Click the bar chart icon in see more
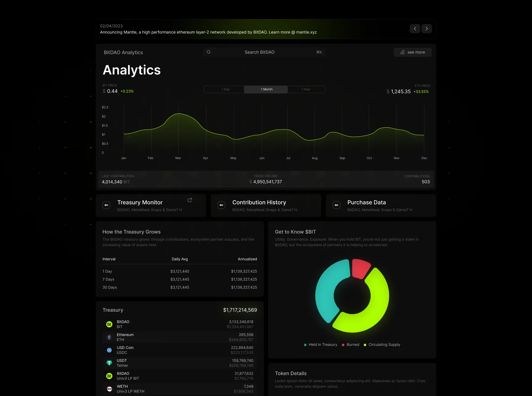Image resolution: width=532 pixels, height=396 pixels. (x=402, y=52)
